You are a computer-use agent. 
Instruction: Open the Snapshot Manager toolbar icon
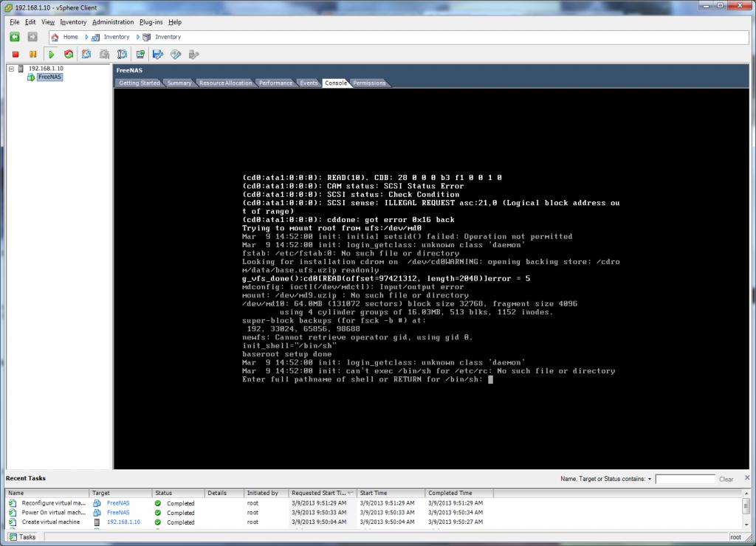[x=122, y=54]
